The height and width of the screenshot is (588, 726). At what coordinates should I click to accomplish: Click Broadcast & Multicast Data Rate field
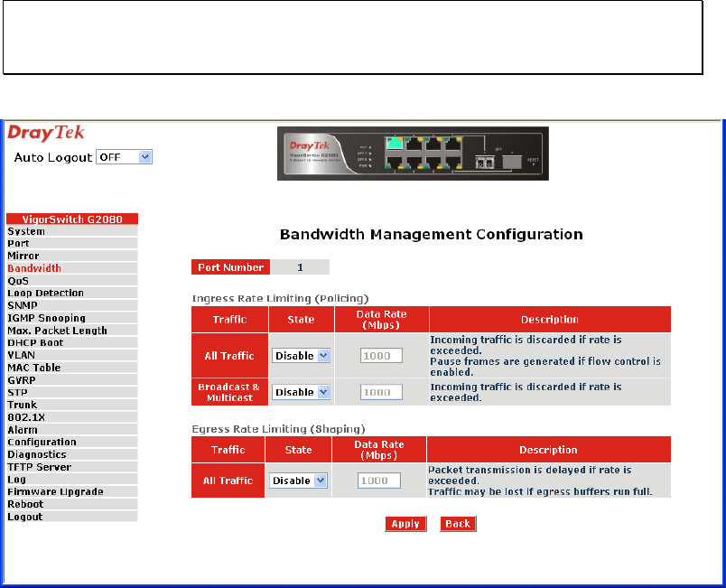[x=382, y=392]
